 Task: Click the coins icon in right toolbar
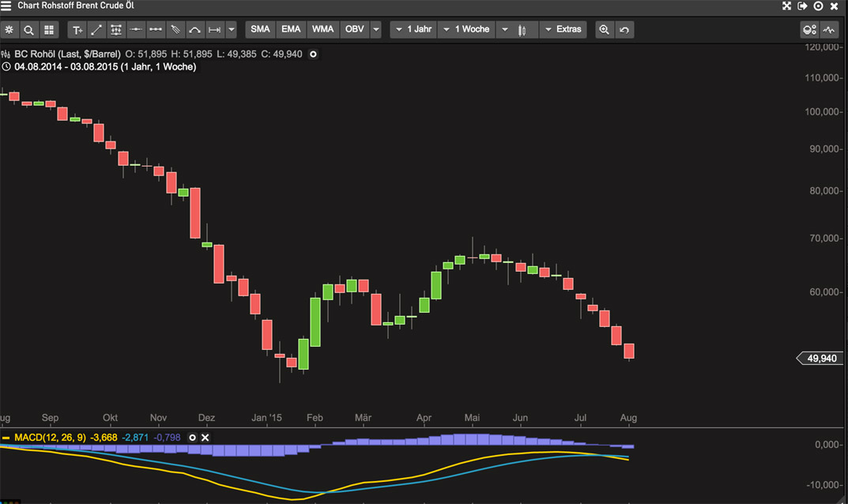point(809,30)
